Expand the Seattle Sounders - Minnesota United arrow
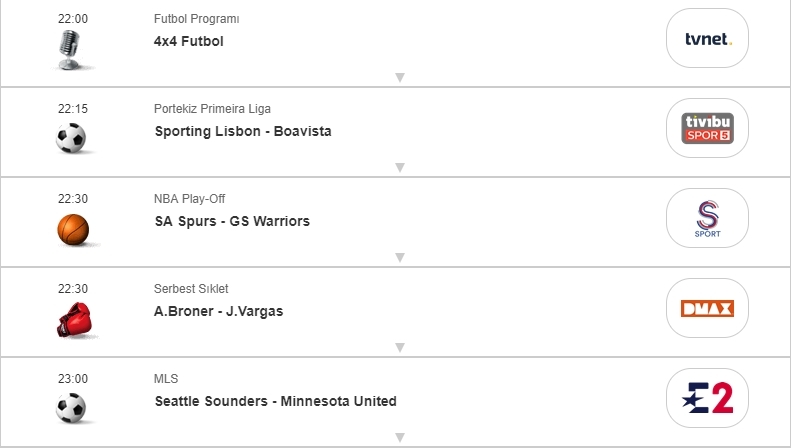 (399, 437)
